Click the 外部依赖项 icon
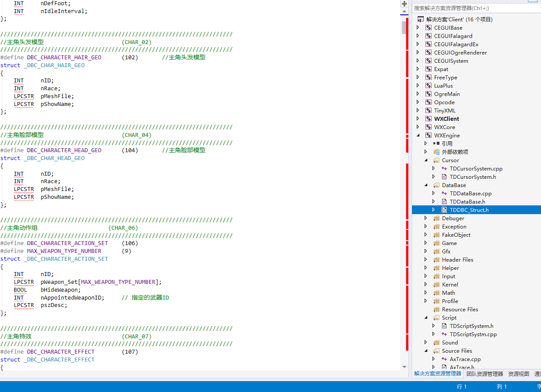This screenshot has height=392, width=541. pyautogui.click(x=436, y=152)
